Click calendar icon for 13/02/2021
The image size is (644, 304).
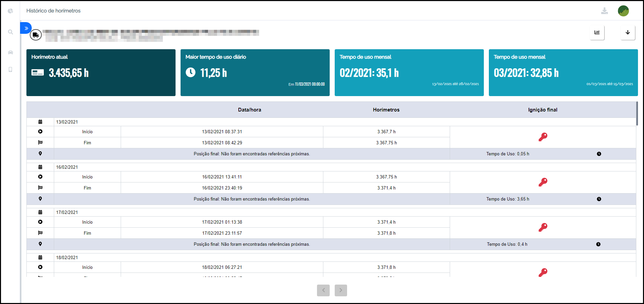pyautogui.click(x=40, y=122)
